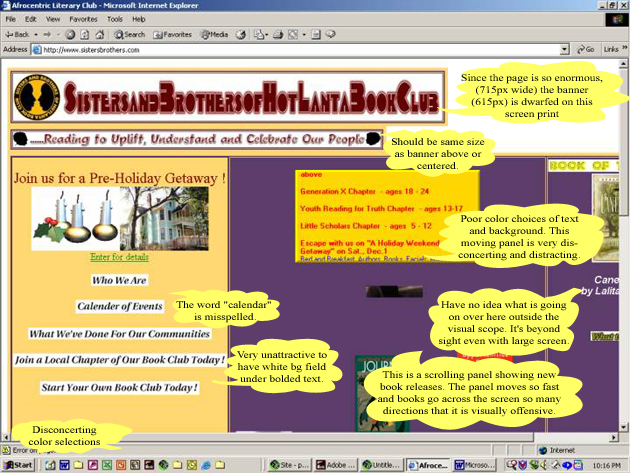630x473 pixels.
Task: Stop page loading with the Stop icon
Action: (x=70, y=35)
